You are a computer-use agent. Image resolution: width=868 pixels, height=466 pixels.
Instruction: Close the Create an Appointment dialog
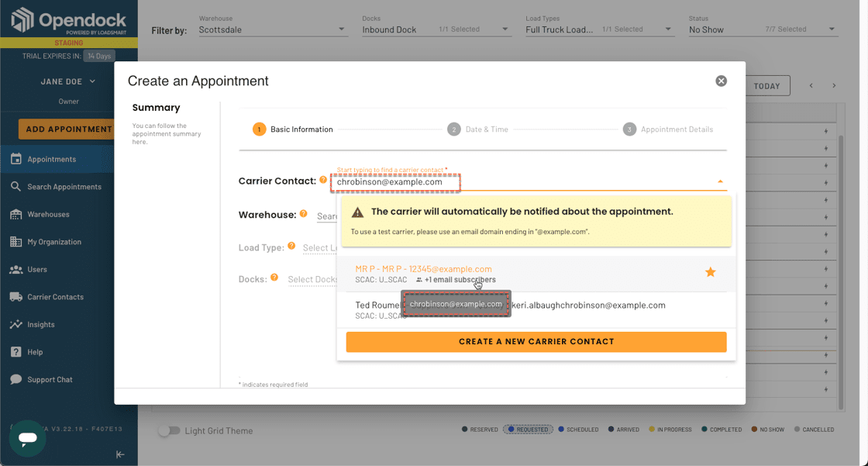coord(721,81)
